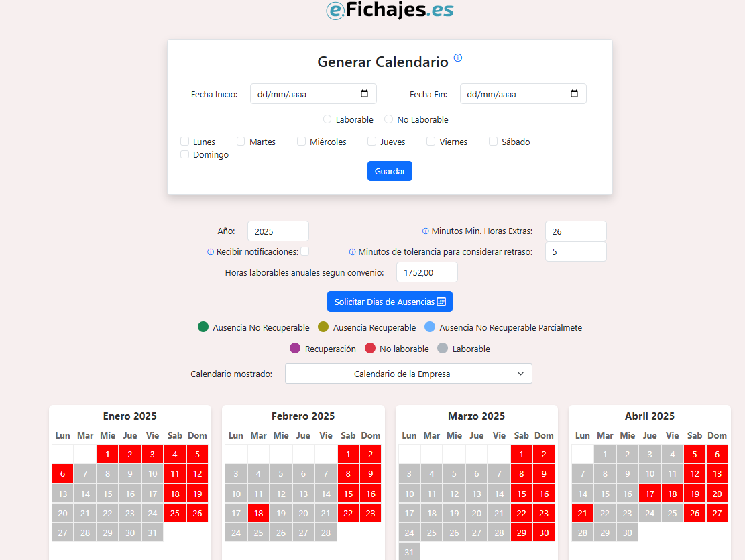
Task: Open the Fecha Inicio calendar picker icon
Action: point(365,94)
